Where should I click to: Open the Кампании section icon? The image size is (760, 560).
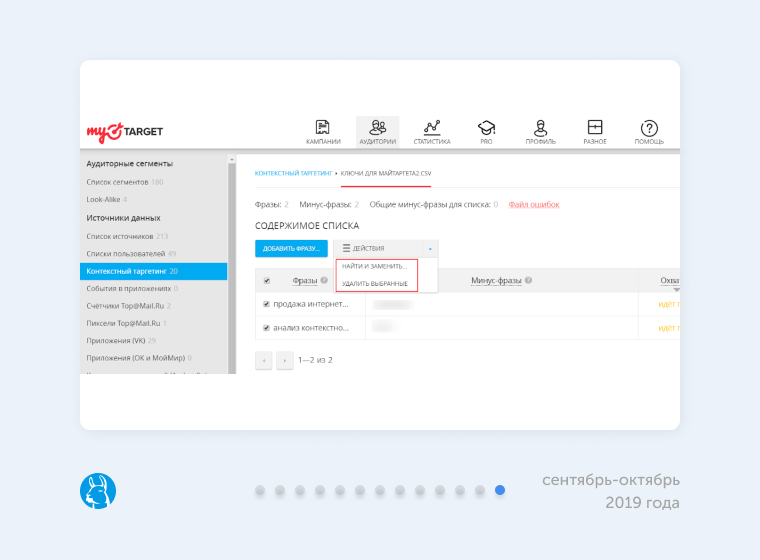tap(323, 128)
